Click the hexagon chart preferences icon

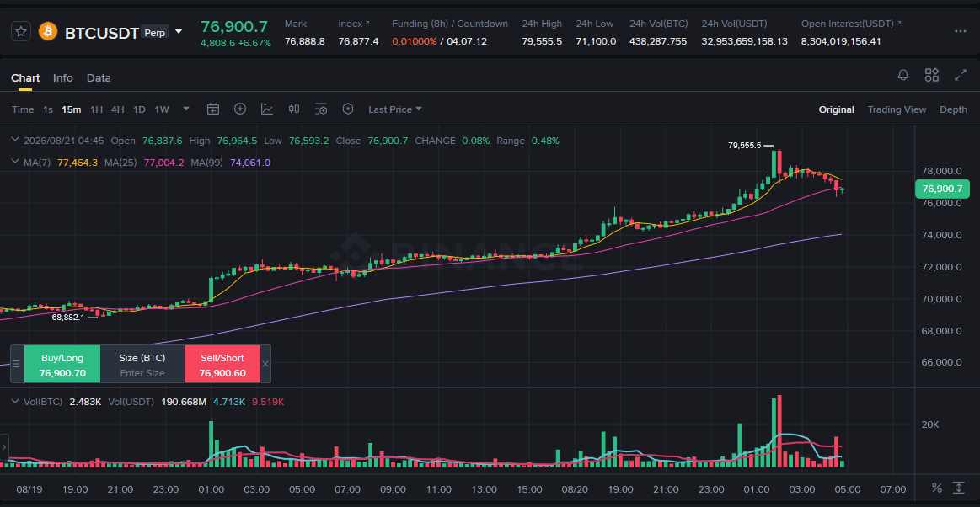coord(348,109)
